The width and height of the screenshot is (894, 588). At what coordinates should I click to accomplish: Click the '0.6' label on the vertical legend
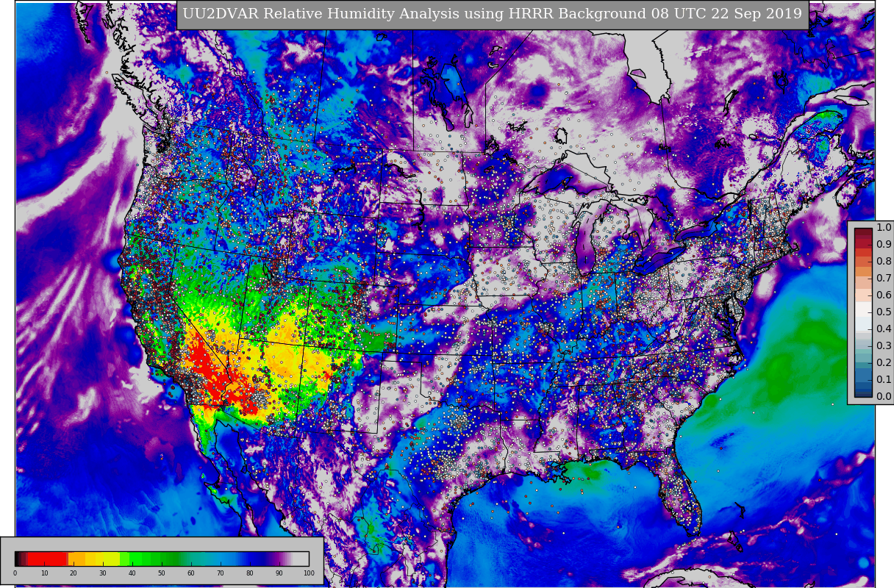(884, 295)
